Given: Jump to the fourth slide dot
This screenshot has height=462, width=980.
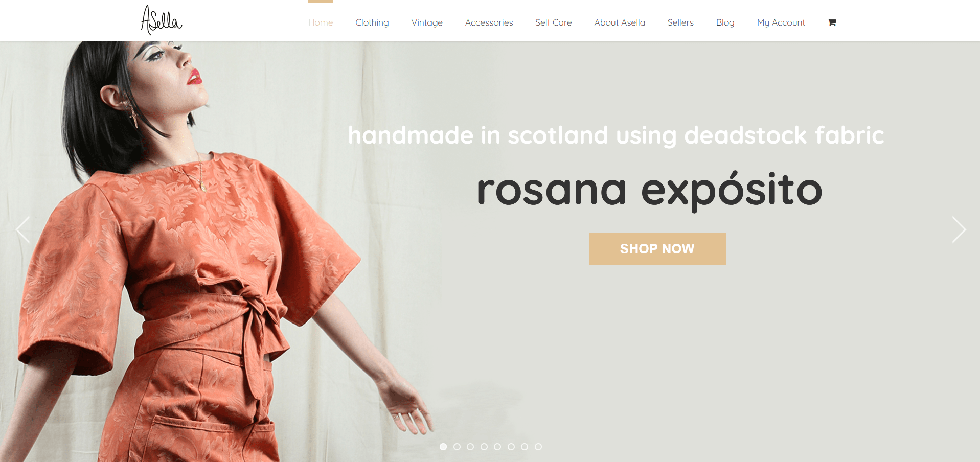Looking at the screenshot, I should point(484,447).
